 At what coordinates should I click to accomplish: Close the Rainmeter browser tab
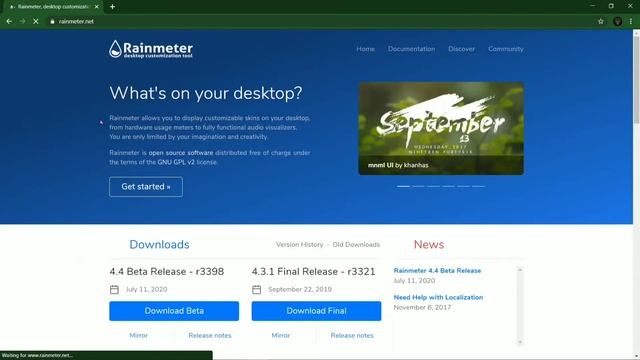[96, 7]
